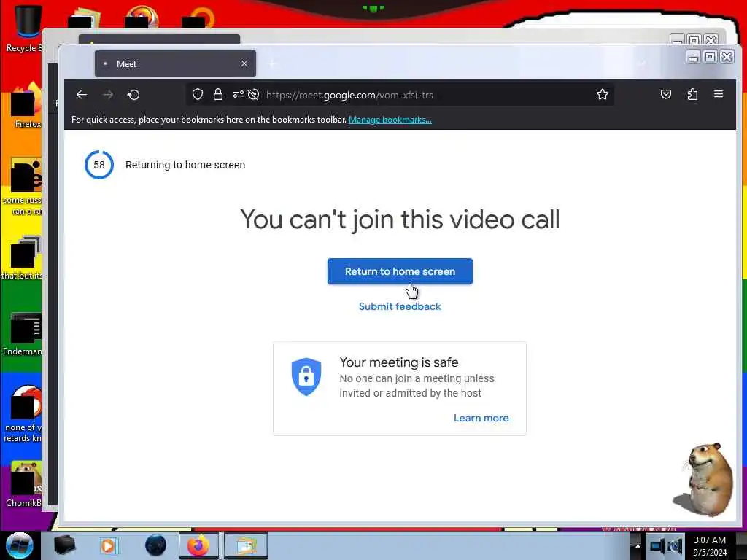This screenshot has width=747, height=560.
Task: Open the black box taskbar icon
Action: pos(64,545)
